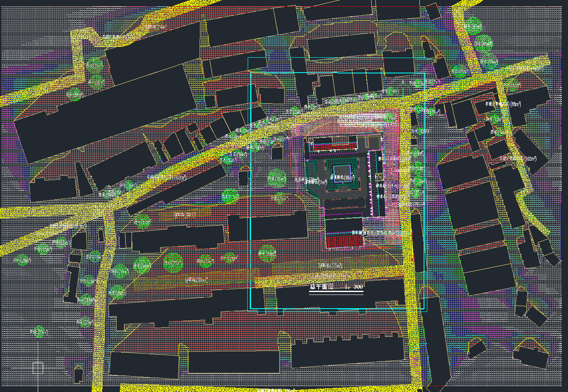Click the red hatched strip atop the central complex
Image resolution: width=568 pixels, height=392 pixels.
(x=334, y=146)
